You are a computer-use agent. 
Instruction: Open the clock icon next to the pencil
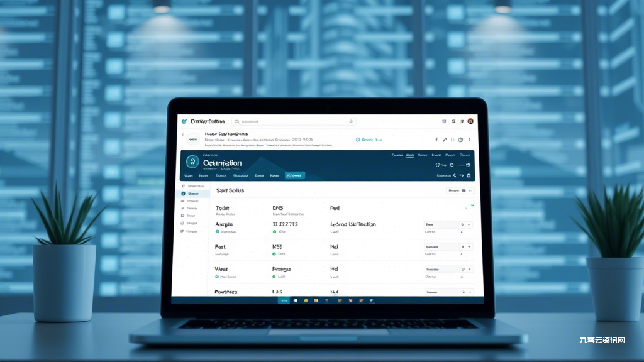pos(460,140)
